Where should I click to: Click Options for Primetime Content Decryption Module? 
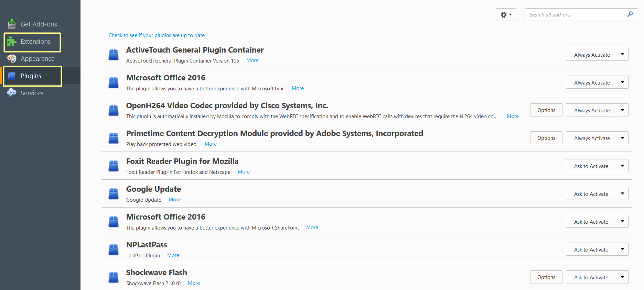(546, 138)
